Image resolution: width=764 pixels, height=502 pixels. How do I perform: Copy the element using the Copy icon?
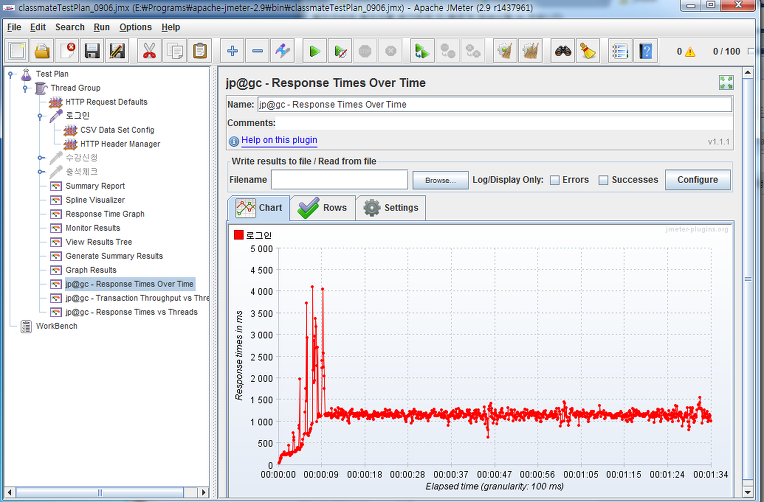(x=174, y=51)
